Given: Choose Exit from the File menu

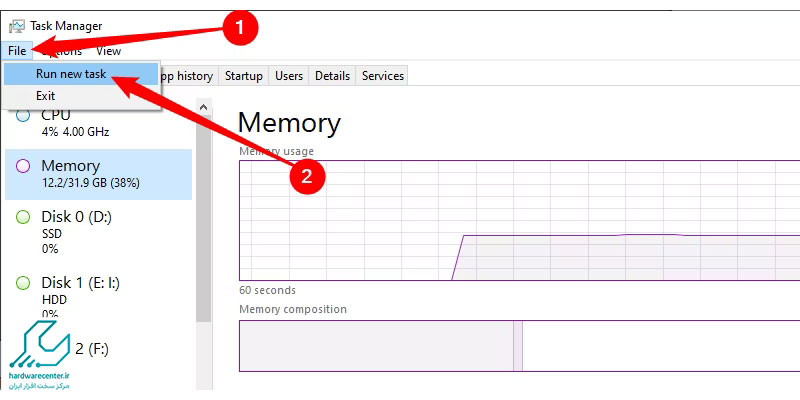Looking at the screenshot, I should click(82, 96).
